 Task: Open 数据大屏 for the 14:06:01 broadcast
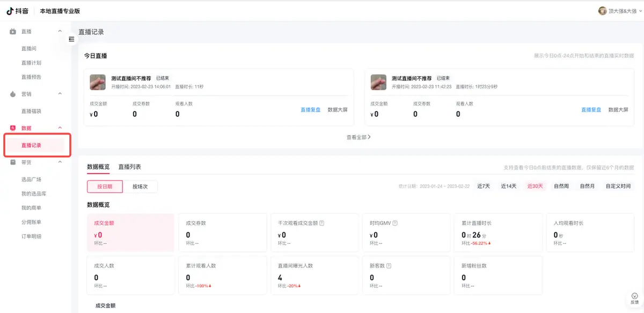[x=338, y=110]
